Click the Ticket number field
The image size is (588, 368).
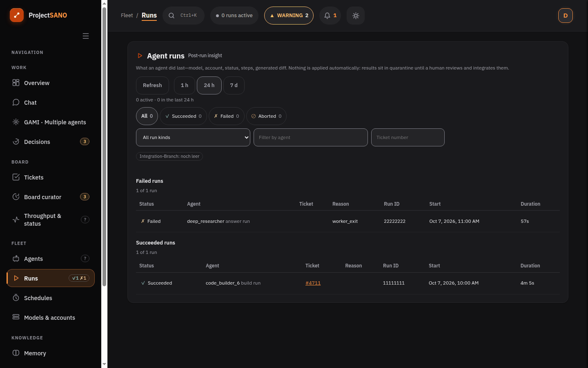pos(408,137)
